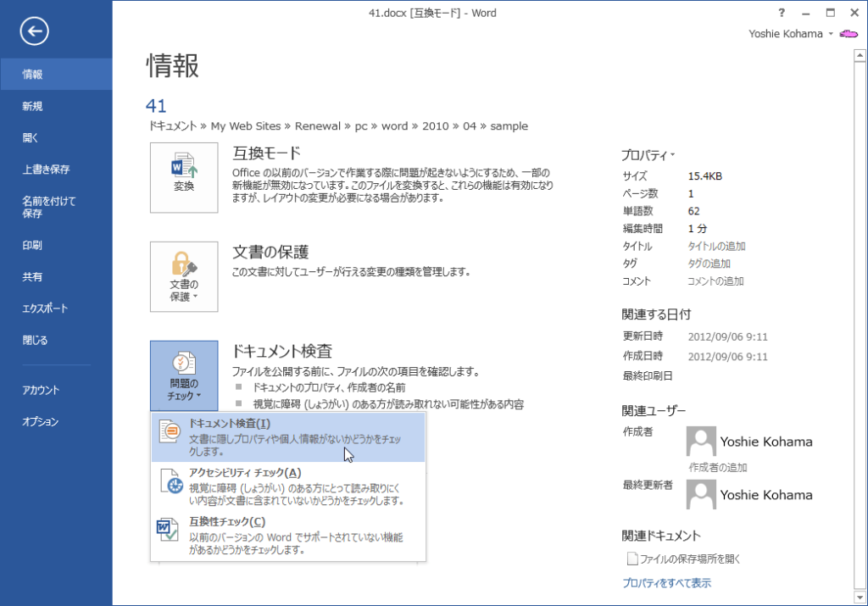Screen dimensions: 868x606
Task: Click the author Yoshie Kohama avatar
Action: pos(701,442)
